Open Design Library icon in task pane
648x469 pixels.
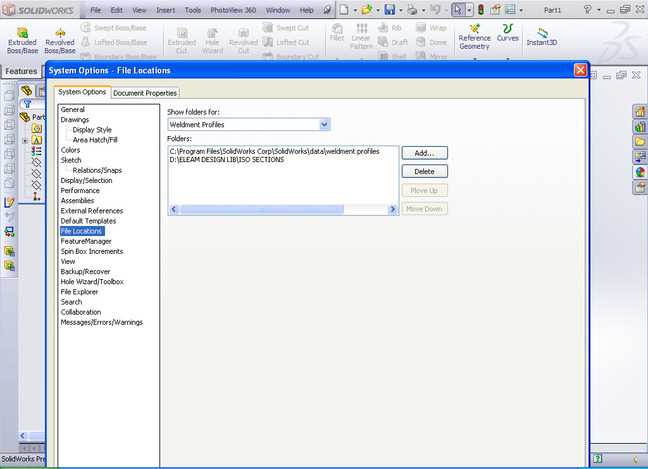[x=640, y=126]
